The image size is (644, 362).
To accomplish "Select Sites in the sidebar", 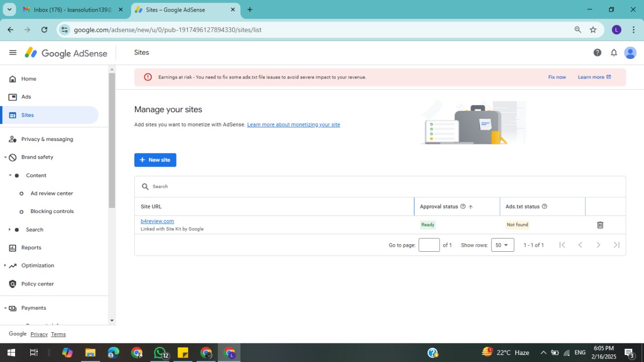I will pos(50,115).
